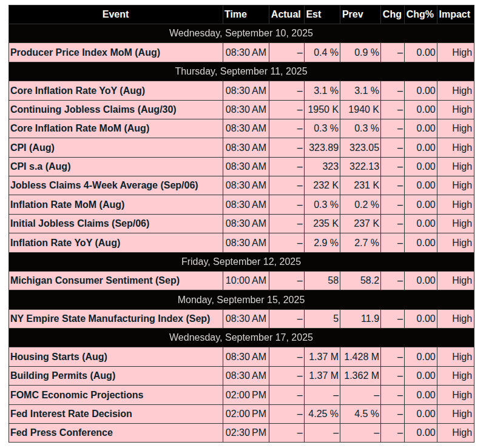Open FOMC Economic Projections event
Image resolution: width=486 pixels, height=448 pixels.
tap(77, 395)
